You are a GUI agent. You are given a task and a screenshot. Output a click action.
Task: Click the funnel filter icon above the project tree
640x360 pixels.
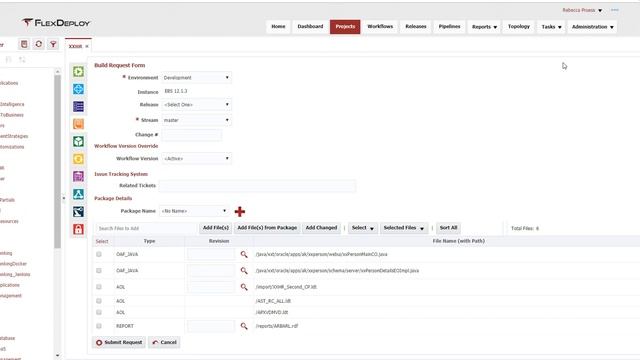[53, 44]
